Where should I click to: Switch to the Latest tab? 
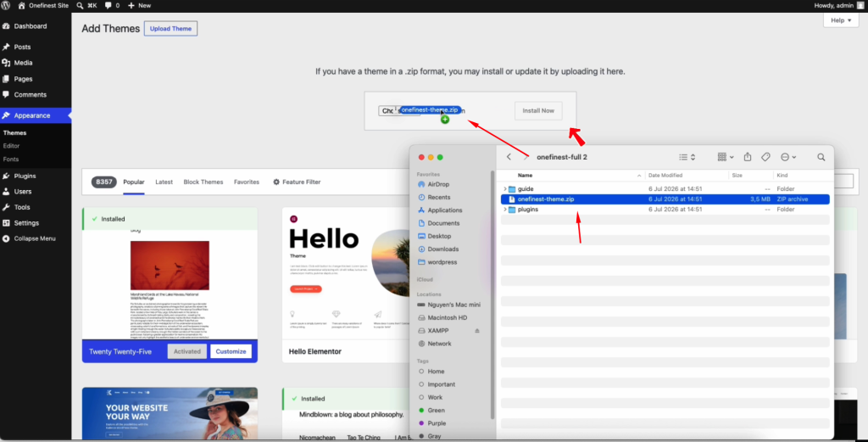164,182
